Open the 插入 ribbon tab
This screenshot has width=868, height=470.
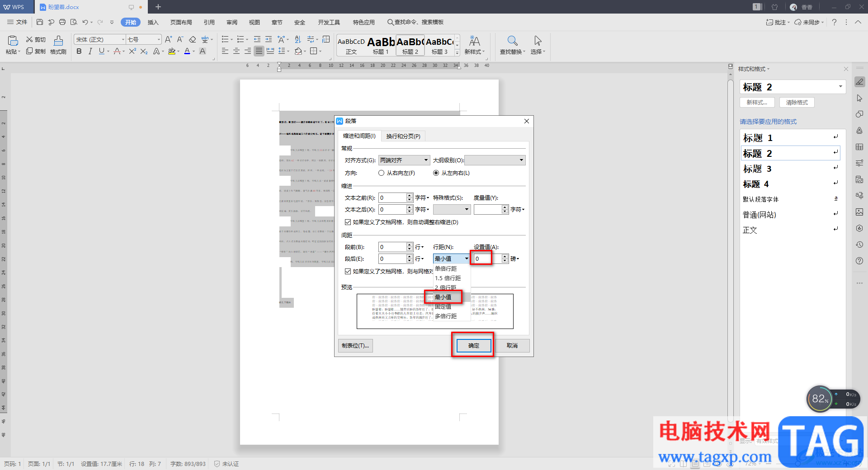click(x=153, y=22)
